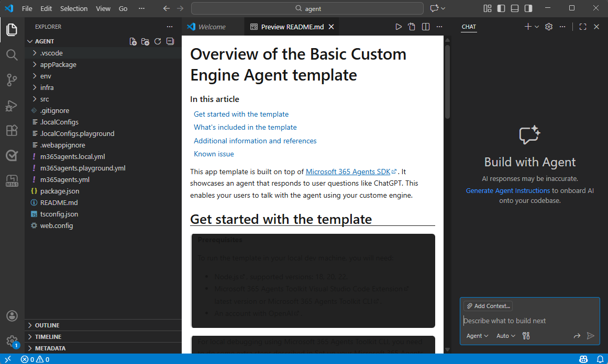Viewport: 608px width, 364px height.
Task: Maximize the chat panel
Action: click(583, 27)
